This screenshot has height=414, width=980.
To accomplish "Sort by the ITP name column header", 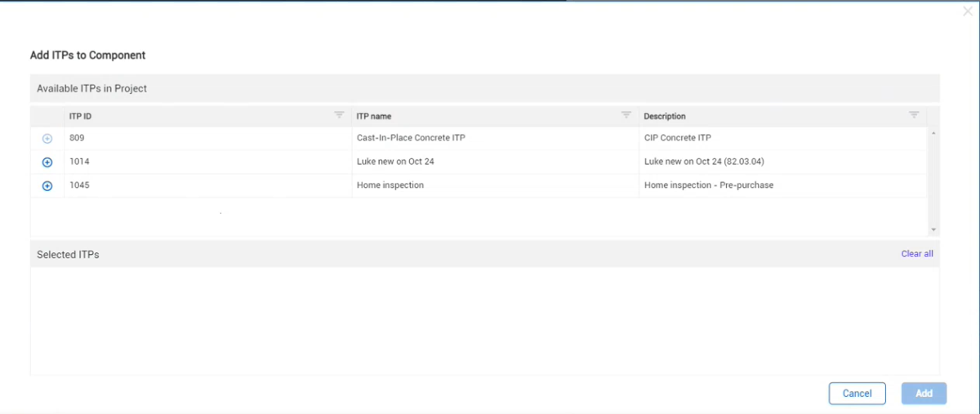I will click(x=374, y=116).
